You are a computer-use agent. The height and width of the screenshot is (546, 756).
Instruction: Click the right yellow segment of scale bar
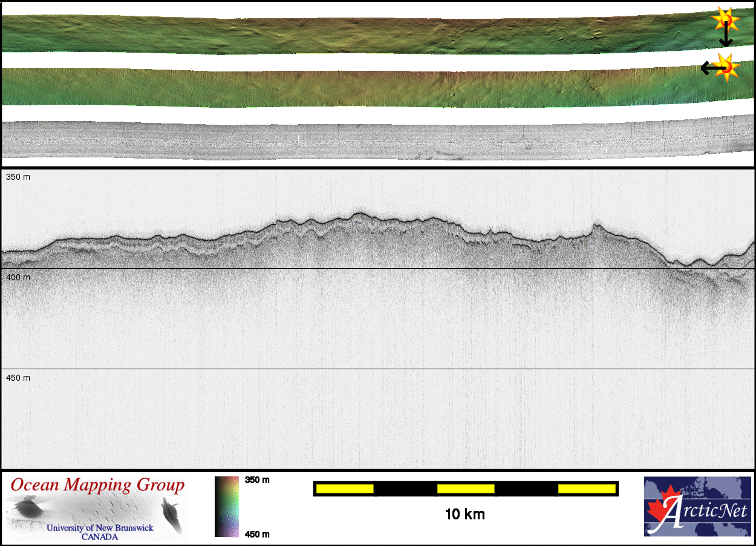tap(586, 488)
